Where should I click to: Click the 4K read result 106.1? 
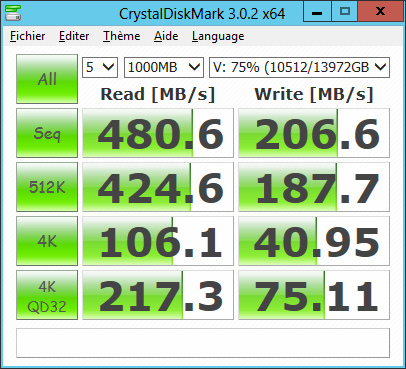(158, 241)
